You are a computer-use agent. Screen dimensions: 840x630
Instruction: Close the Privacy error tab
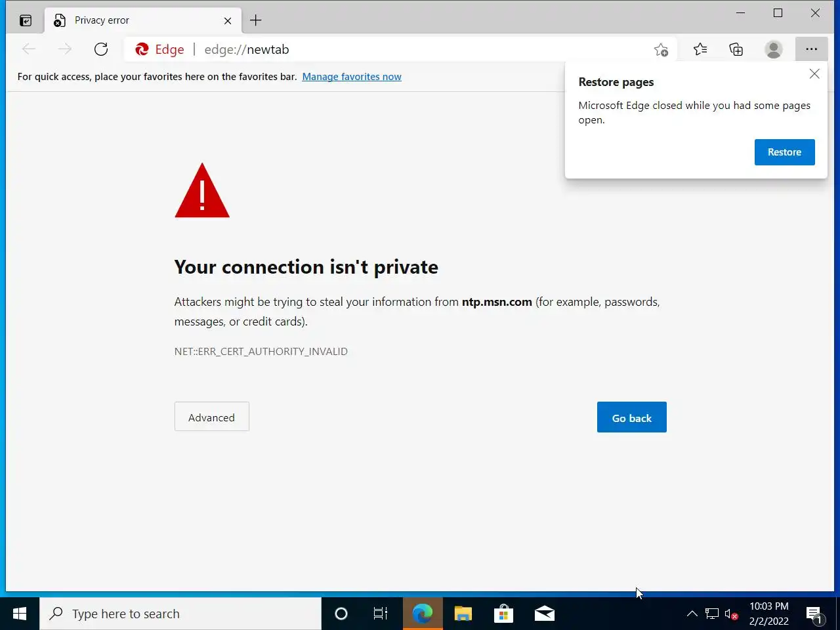[228, 21]
